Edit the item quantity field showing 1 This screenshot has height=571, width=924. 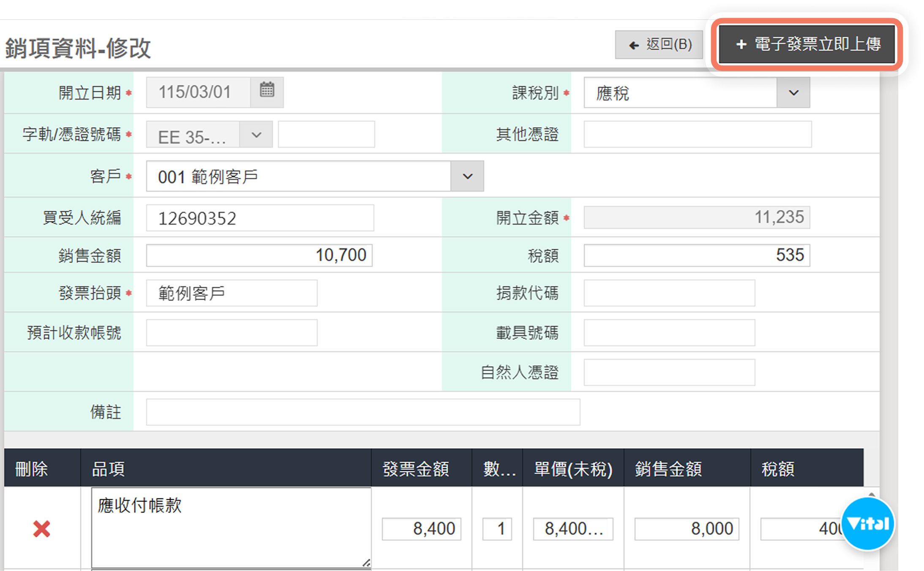(497, 529)
